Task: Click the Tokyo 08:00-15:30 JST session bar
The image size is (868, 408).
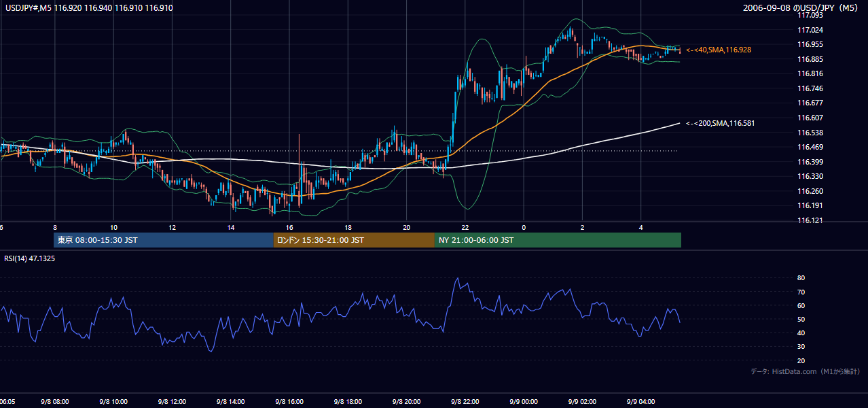Action: tap(164, 240)
